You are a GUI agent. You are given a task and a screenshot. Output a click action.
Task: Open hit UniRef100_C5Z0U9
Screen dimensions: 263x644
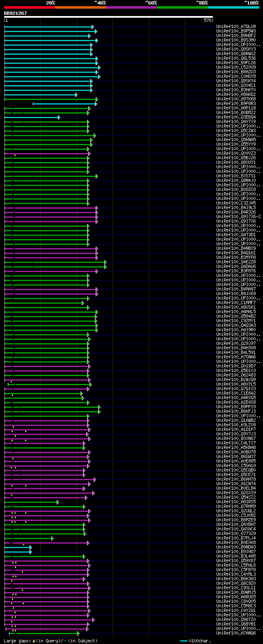pos(236,67)
